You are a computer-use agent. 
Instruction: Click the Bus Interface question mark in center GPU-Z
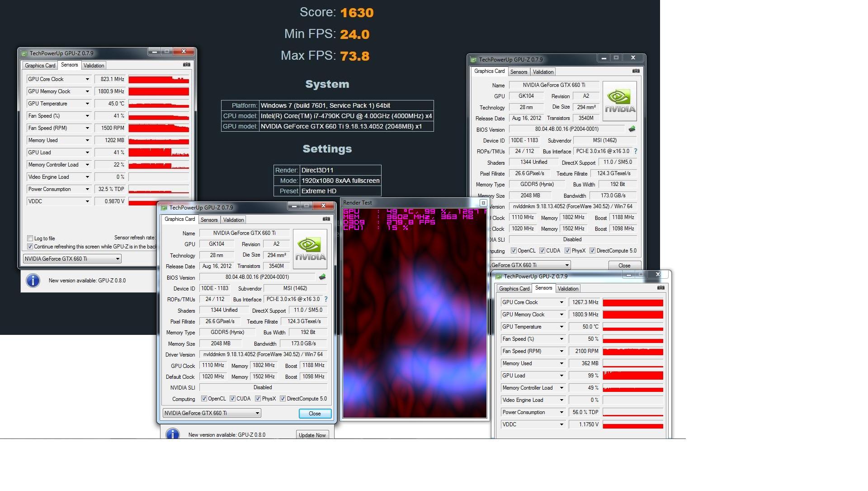click(x=326, y=299)
